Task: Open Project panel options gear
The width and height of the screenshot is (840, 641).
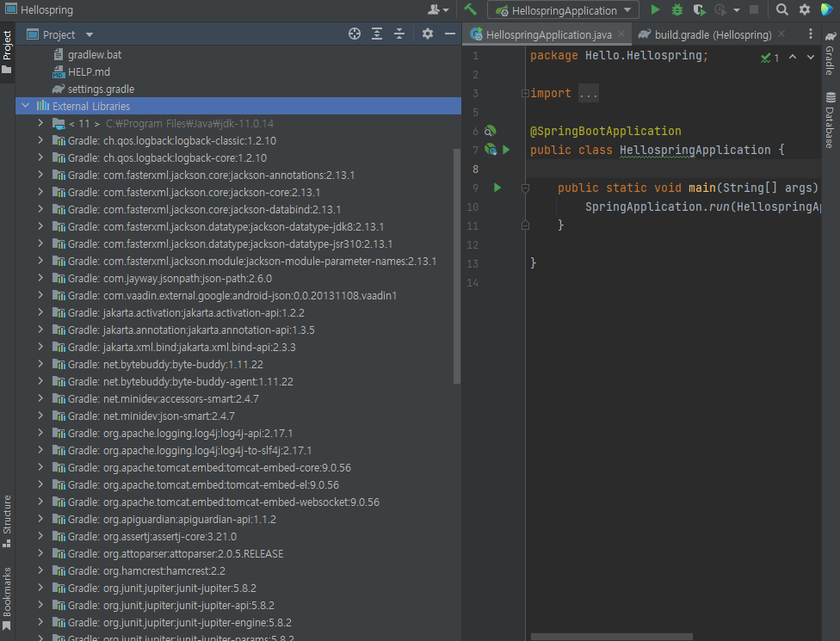Action: (x=428, y=34)
